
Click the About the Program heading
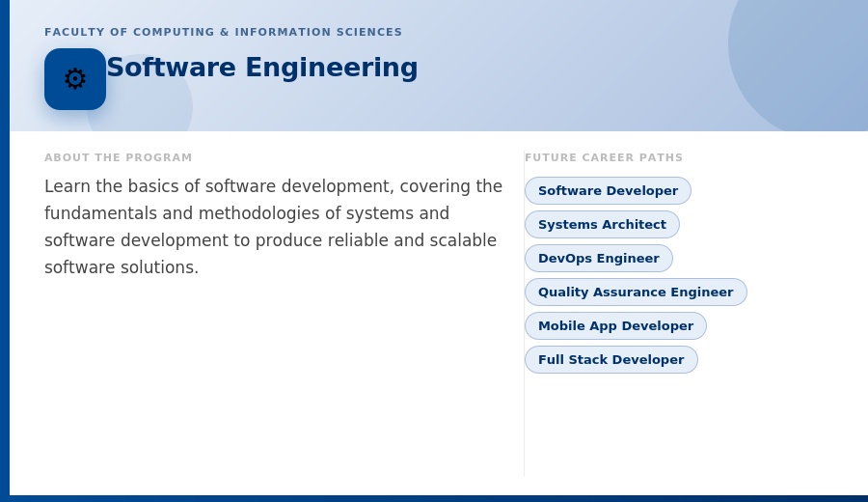tap(119, 157)
